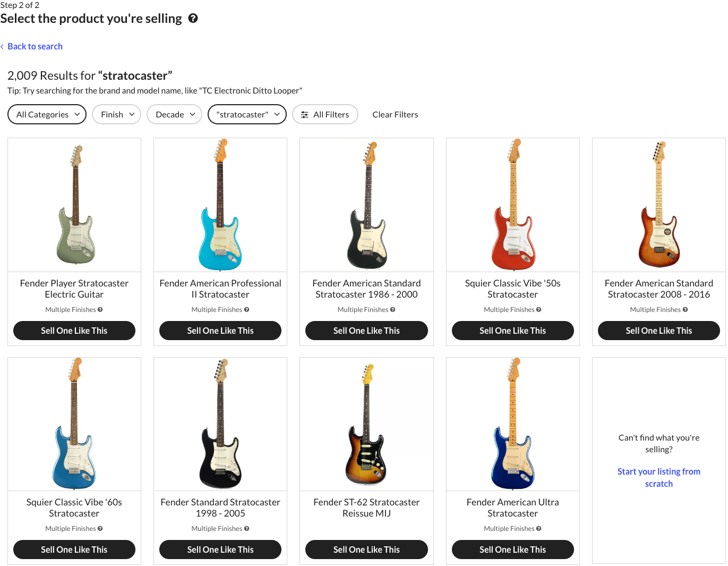The height and width of the screenshot is (566, 728).
Task: Expand the "stratocaster" search term dropdown
Action: 247,114
